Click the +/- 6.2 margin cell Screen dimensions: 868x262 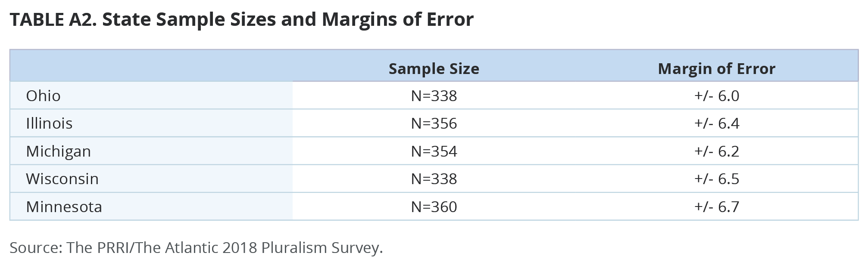tap(716, 151)
